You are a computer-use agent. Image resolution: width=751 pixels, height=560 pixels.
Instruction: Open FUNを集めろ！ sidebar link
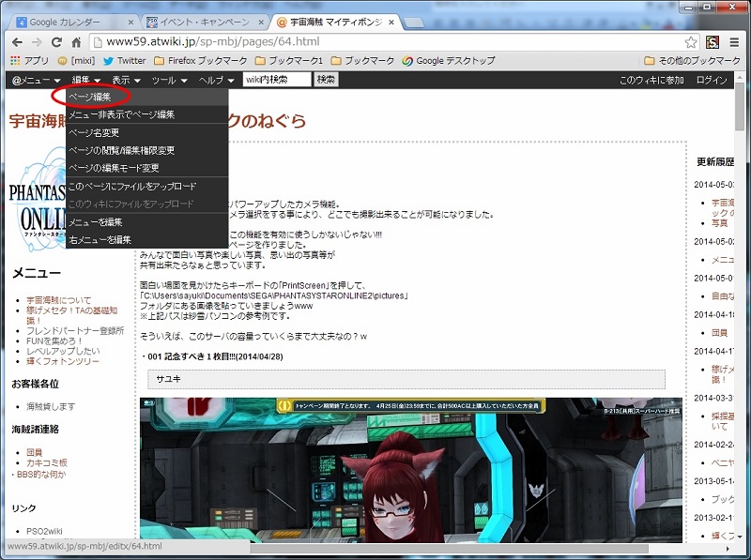tap(54, 341)
